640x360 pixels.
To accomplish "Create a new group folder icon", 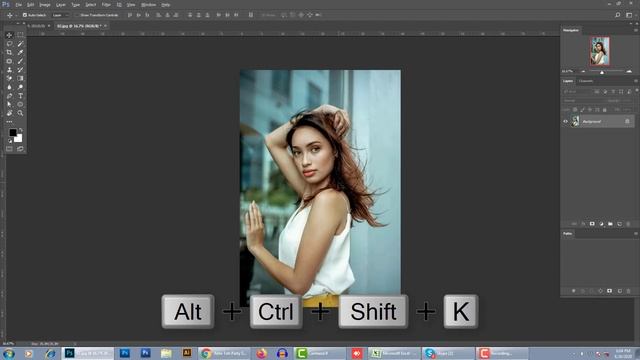I will click(x=610, y=224).
